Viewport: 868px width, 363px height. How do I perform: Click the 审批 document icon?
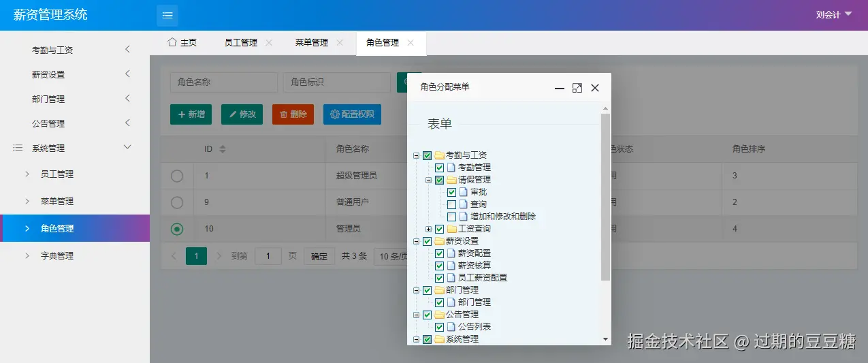[463, 192]
